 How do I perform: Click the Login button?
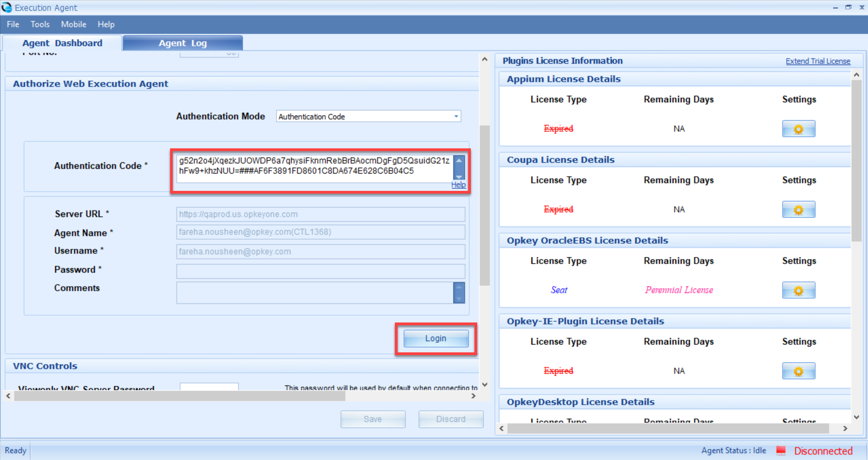tap(436, 338)
